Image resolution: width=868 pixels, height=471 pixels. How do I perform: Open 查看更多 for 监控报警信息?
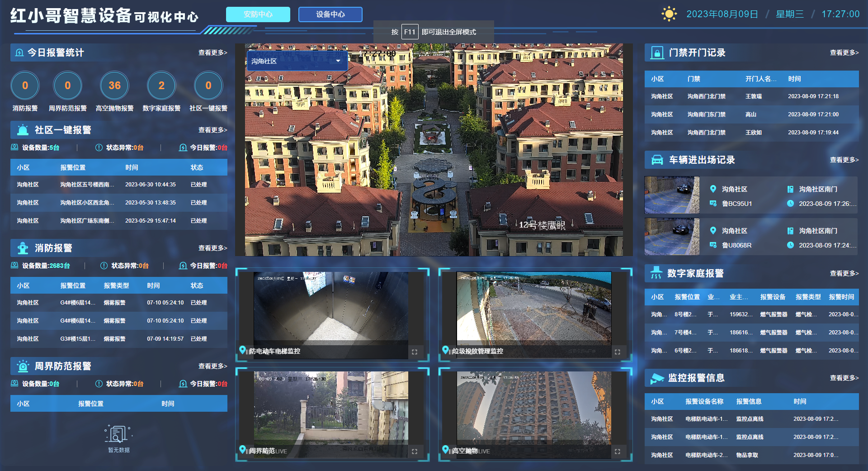(844, 378)
